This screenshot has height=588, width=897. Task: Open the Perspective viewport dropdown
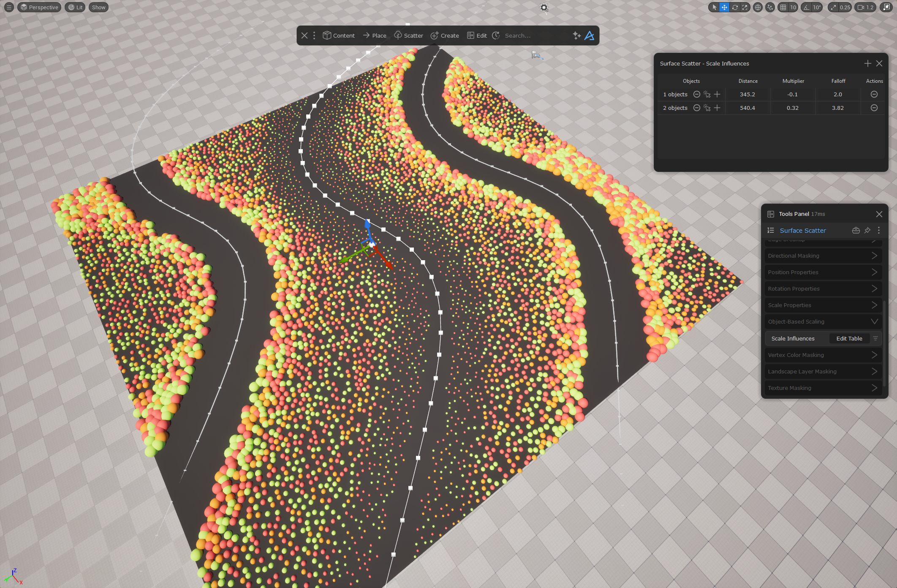click(39, 7)
